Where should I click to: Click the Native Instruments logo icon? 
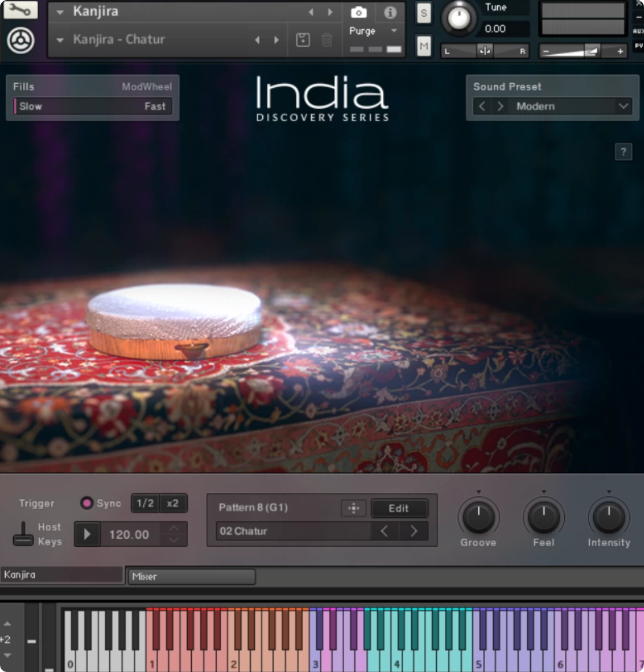tap(21, 41)
